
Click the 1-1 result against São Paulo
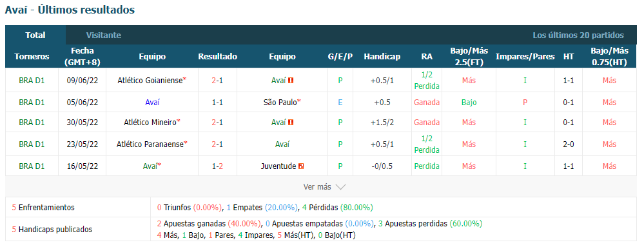click(x=218, y=103)
